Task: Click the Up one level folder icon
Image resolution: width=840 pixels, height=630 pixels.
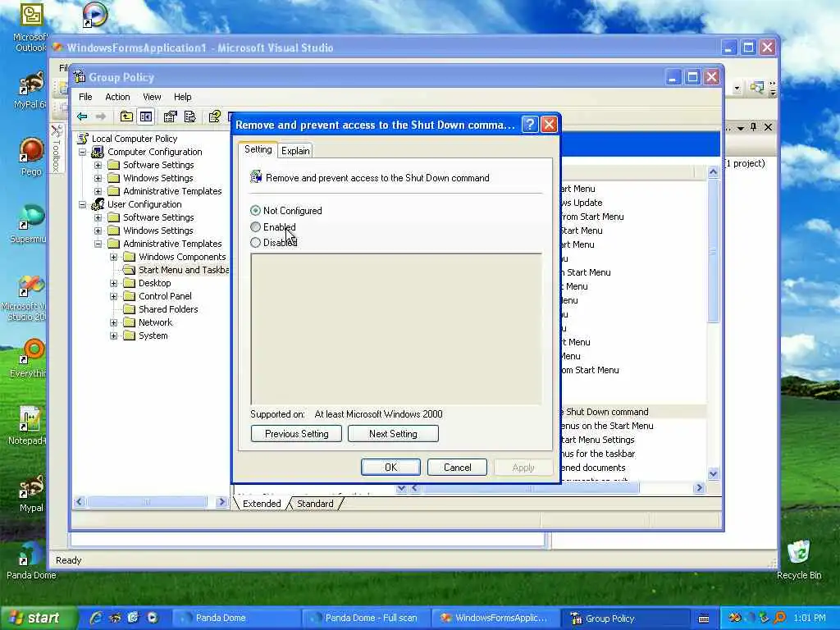Action: [x=126, y=116]
